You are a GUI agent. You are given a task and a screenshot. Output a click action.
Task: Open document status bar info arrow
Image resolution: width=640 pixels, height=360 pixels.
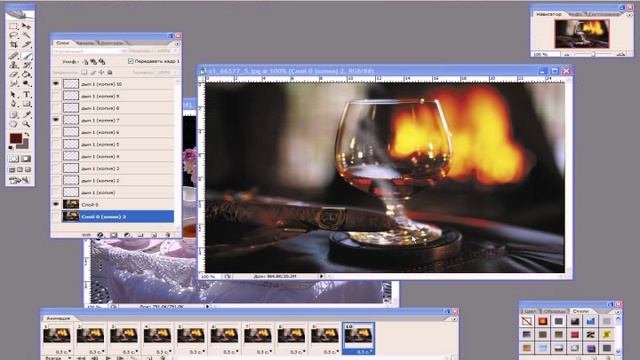pyautogui.click(x=322, y=276)
